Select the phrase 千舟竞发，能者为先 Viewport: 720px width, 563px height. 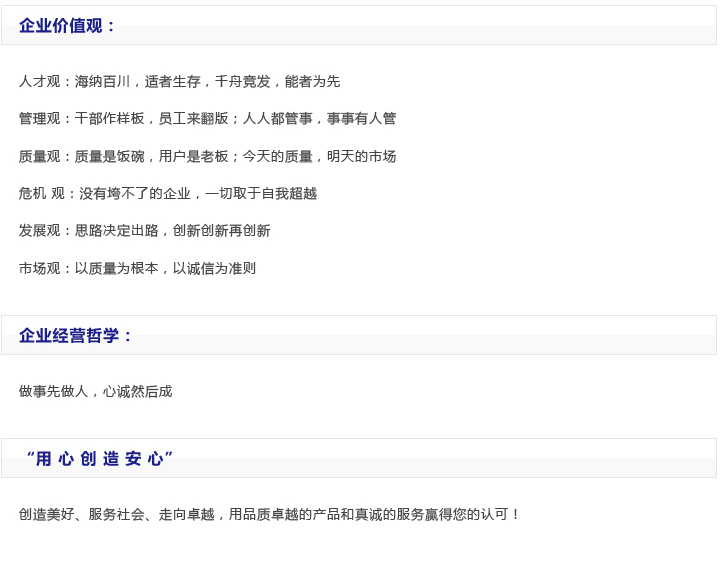click(277, 81)
